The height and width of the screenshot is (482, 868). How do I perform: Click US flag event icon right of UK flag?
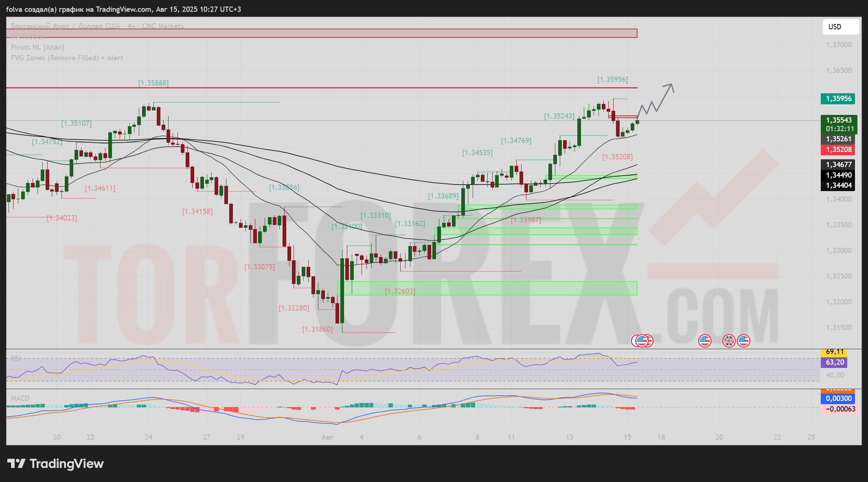[x=743, y=341]
